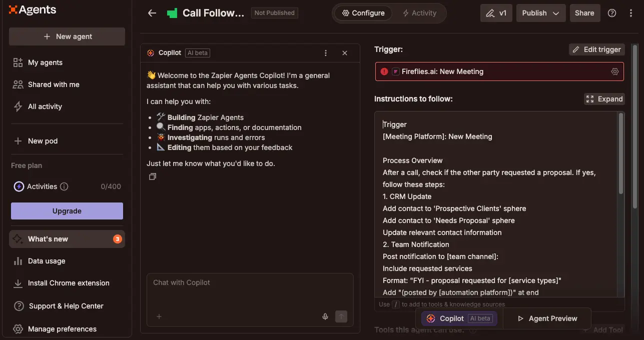Open the Copilot panel three-dot menu
Screen dimensions: 644x340
click(326, 52)
